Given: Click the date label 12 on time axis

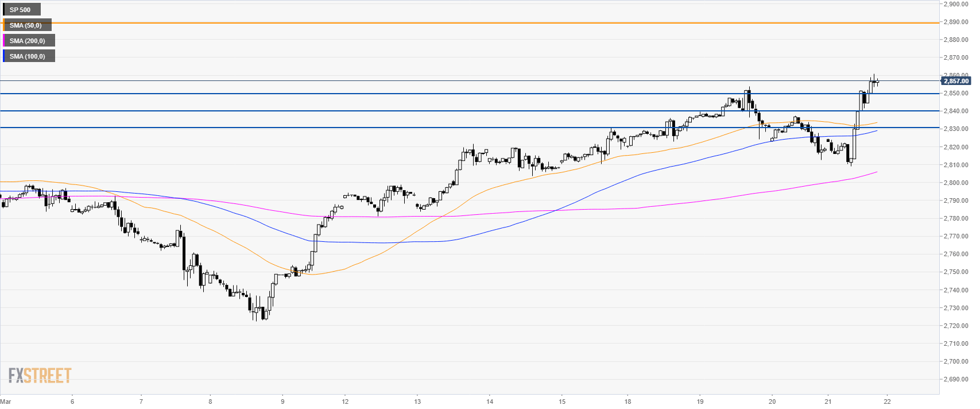Looking at the screenshot, I should [345, 402].
